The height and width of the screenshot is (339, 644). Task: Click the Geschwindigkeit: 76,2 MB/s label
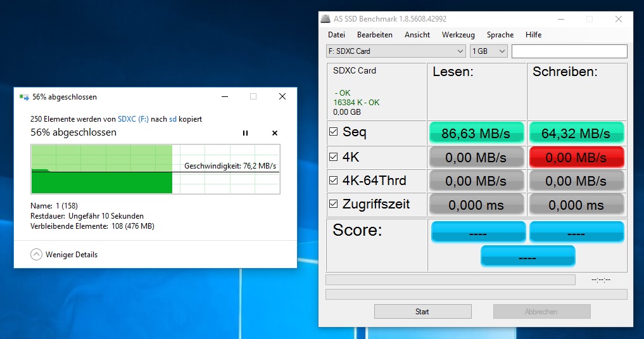230,166
